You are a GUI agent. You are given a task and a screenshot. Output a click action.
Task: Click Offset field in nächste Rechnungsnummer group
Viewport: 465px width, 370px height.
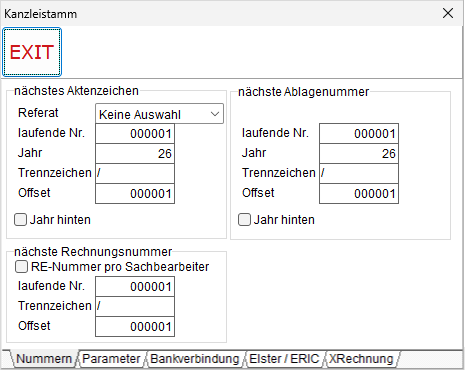click(135, 326)
